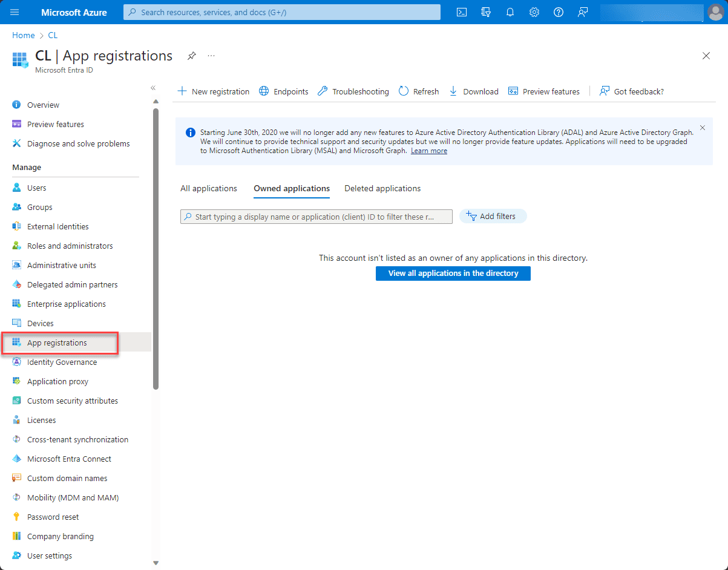Refresh the app registrations list

(419, 91)
